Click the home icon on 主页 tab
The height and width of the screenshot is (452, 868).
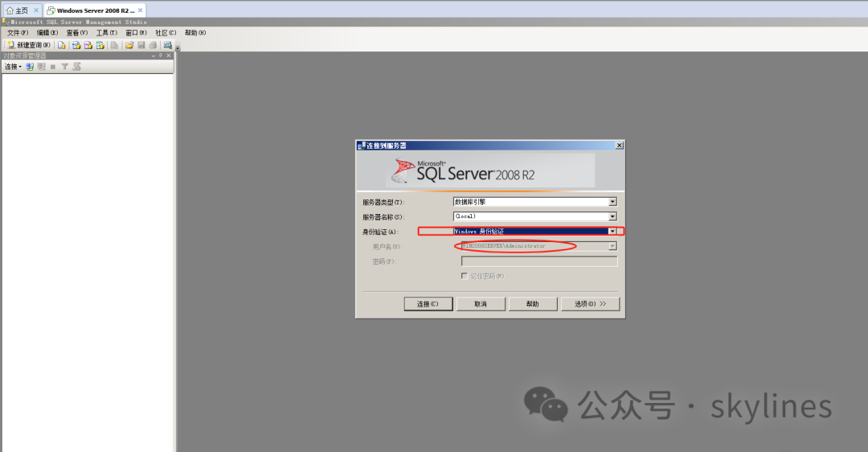(10, 10)
